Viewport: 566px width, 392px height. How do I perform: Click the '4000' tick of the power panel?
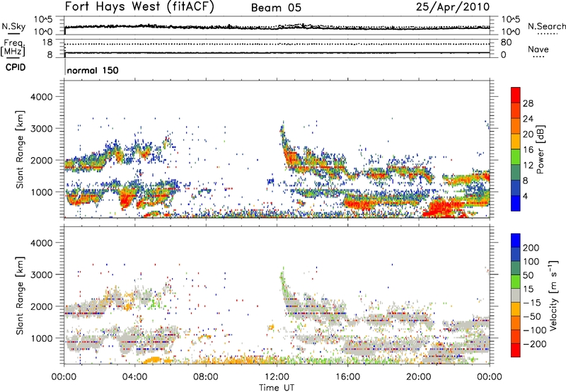tap(42, 97)
